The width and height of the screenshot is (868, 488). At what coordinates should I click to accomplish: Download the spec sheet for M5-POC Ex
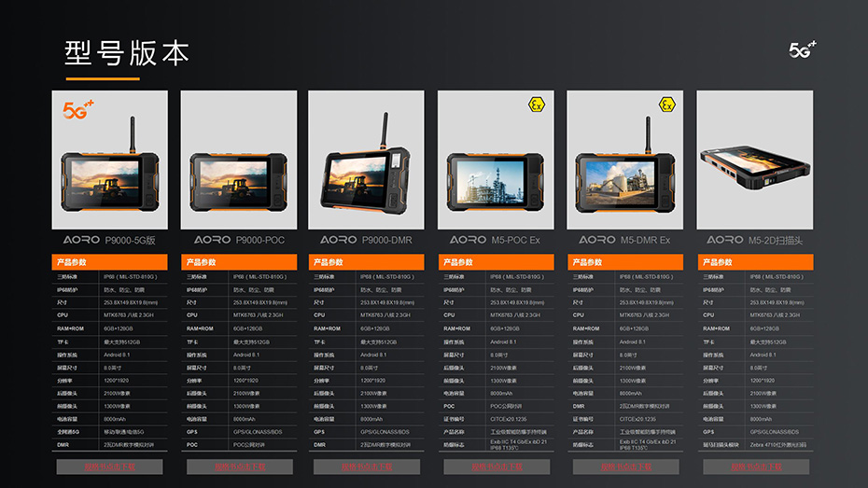point(497,467)
